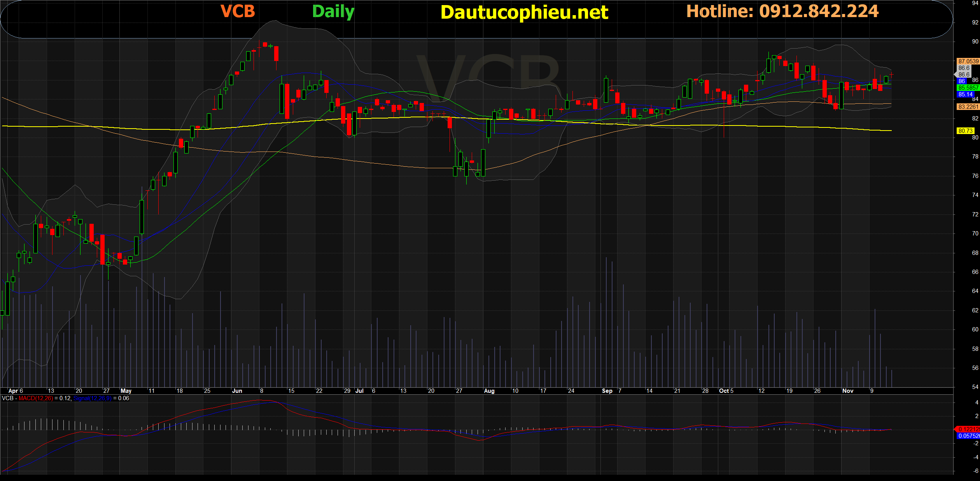Click the blue 85.14 price tag

pos(965,94)
